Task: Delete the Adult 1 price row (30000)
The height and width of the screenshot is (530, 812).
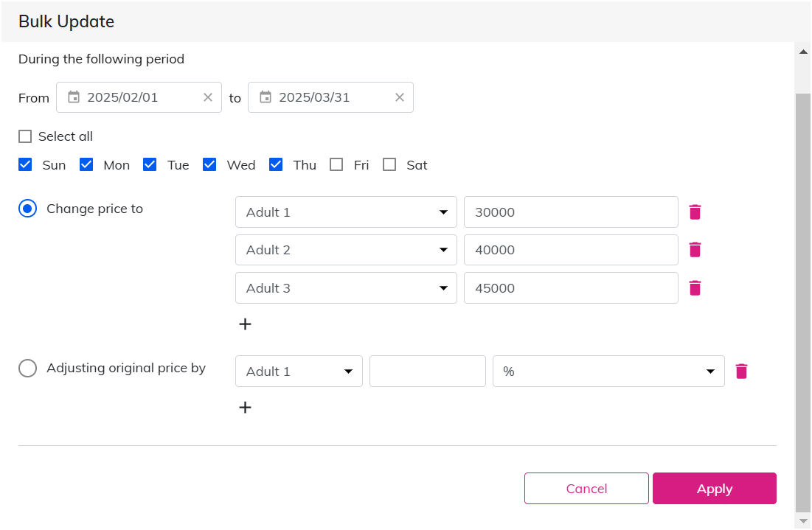Action: pyautogui.click(x=695, y=212)
